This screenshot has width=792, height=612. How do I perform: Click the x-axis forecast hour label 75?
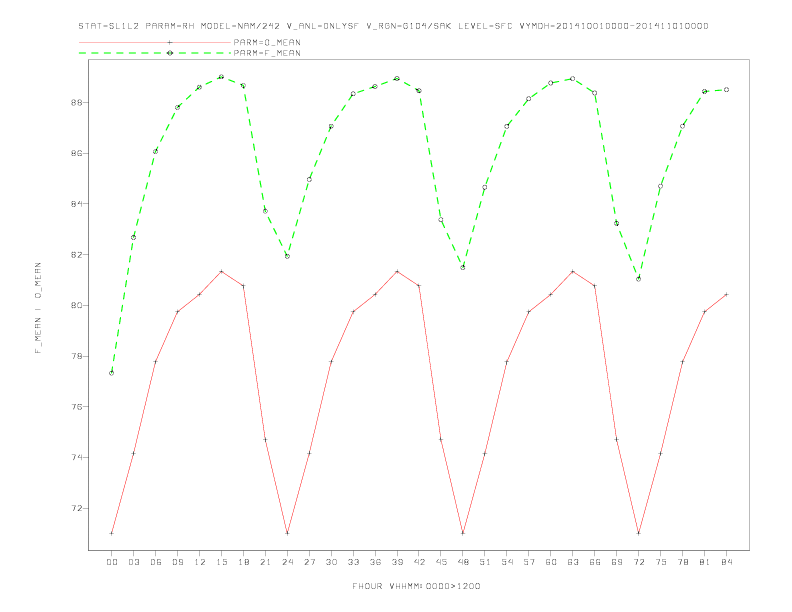[661, 562]
